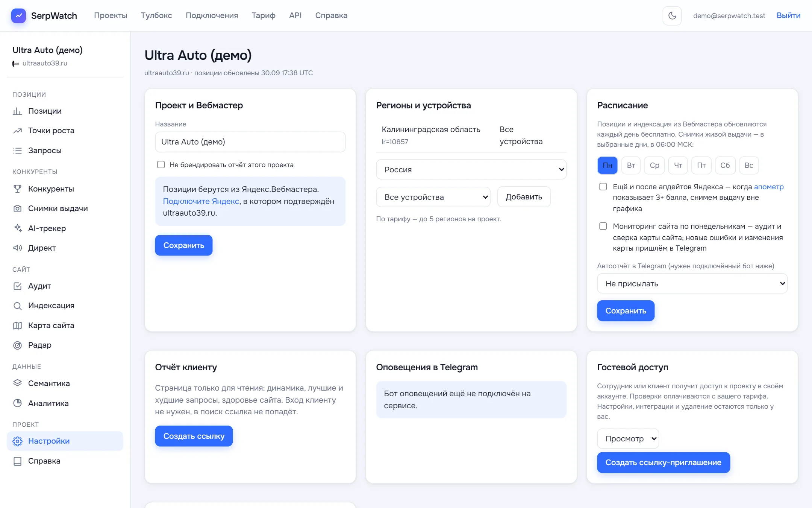This screenshot has width=812, height=508.
Task: Click the AI-трекер sparkle icon
Action: (x=17, y=228)
